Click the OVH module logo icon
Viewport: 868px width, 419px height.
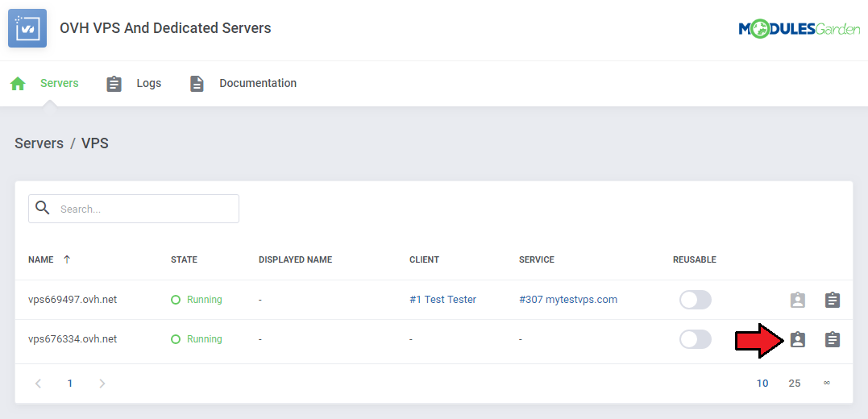tap(27, 28)
